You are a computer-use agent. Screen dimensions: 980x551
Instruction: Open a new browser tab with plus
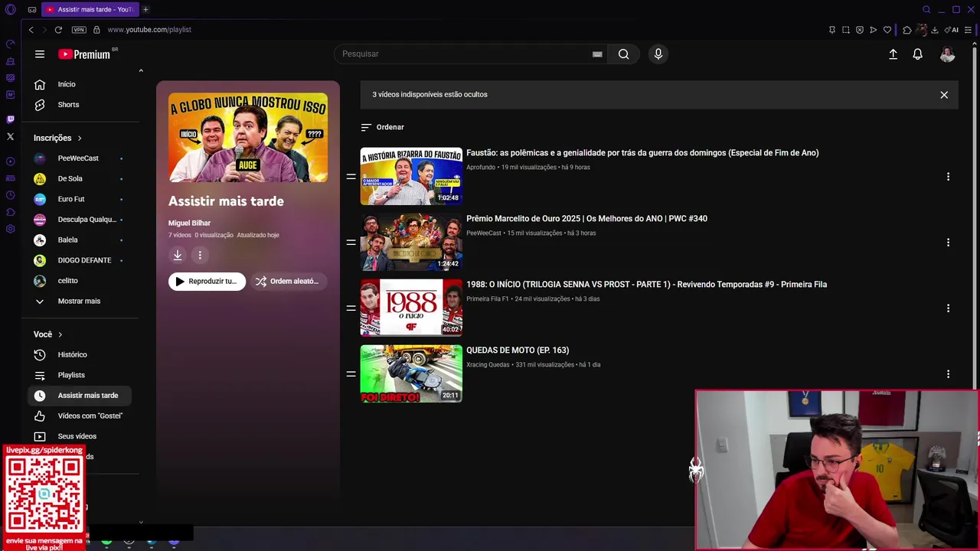pyautogui.click(x=145, y=10)
